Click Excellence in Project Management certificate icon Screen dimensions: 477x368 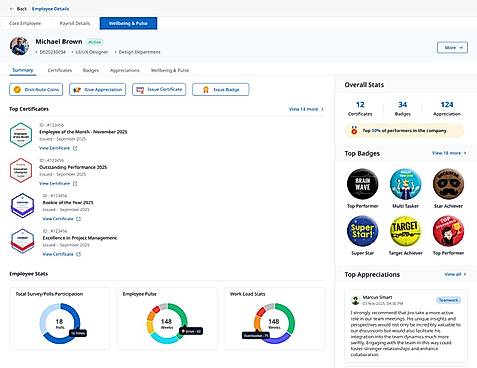point(22,241)
